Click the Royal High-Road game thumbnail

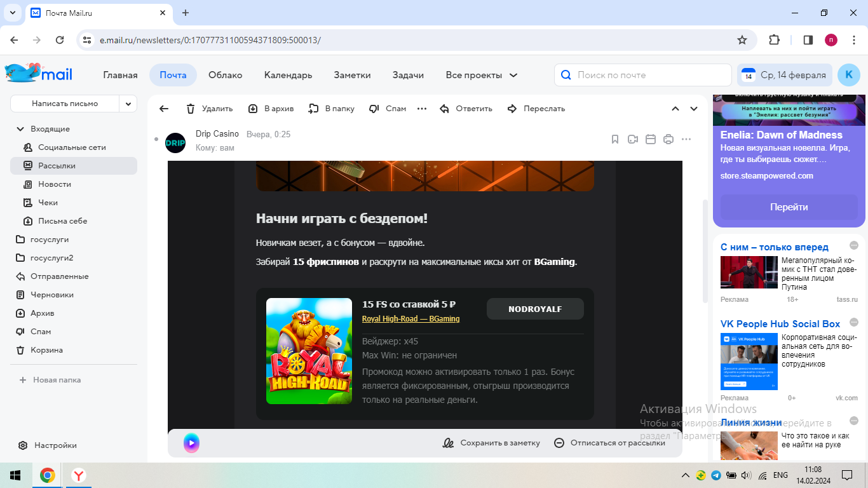coord(309,351)
